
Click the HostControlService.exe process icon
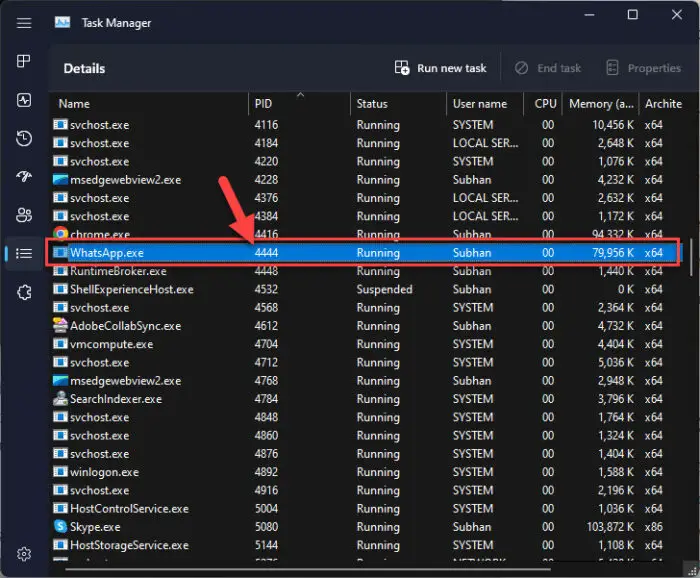(60, 508)
